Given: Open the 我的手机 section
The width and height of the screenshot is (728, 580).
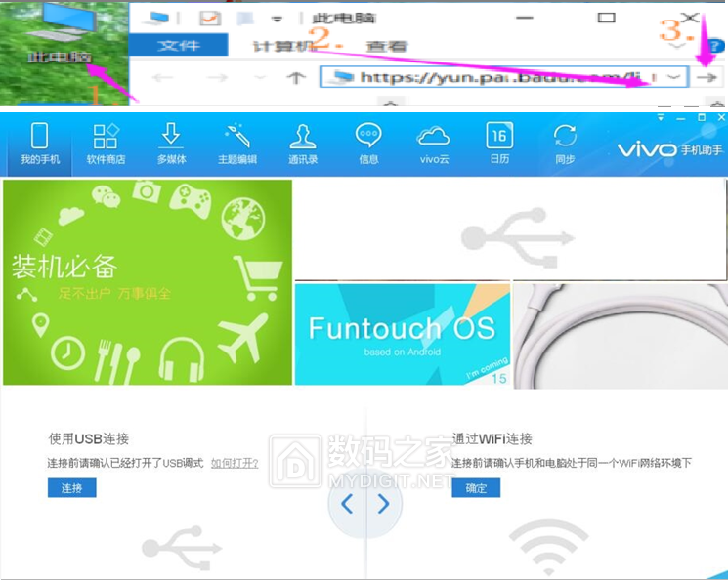Looking at the screenshot, I should [x=39, y=145].
